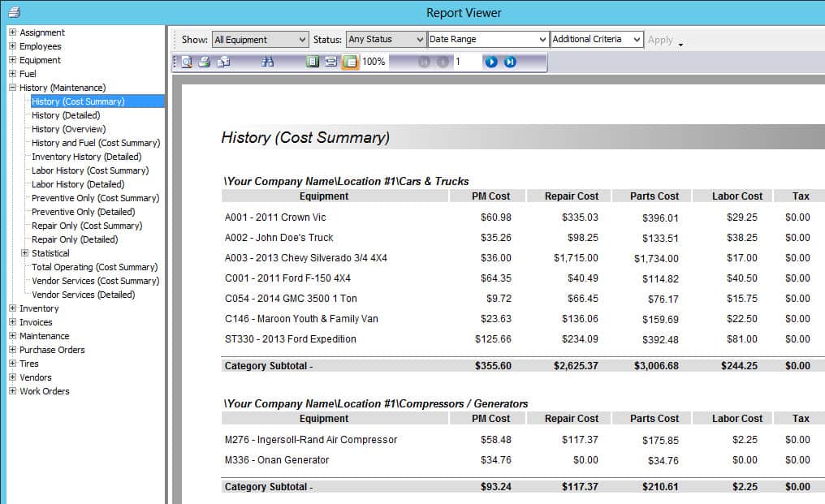
Task: Click the 100% zoom field
Action: [x=374, y=62]
